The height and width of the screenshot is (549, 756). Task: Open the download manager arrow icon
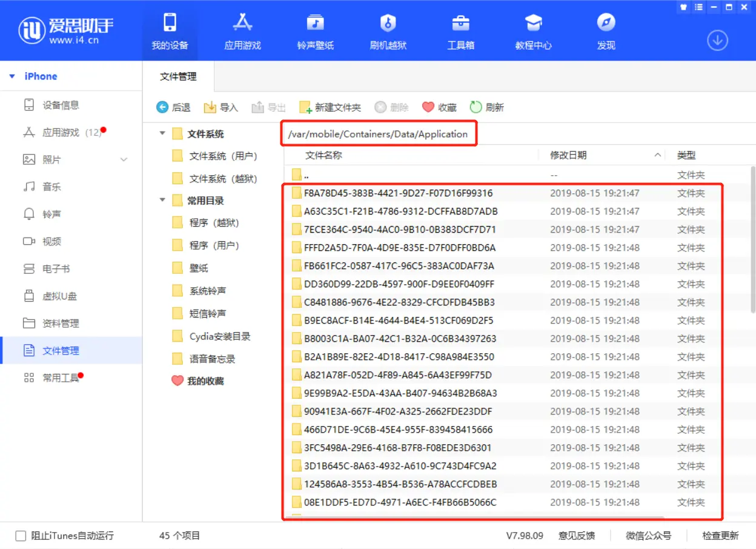coord(717,41)
